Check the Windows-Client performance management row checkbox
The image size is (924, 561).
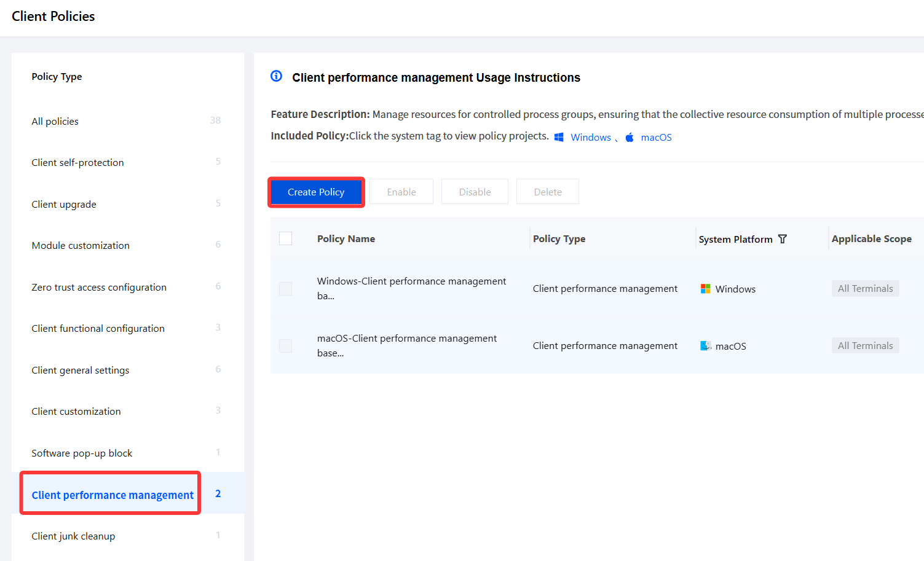pos(286,289)
